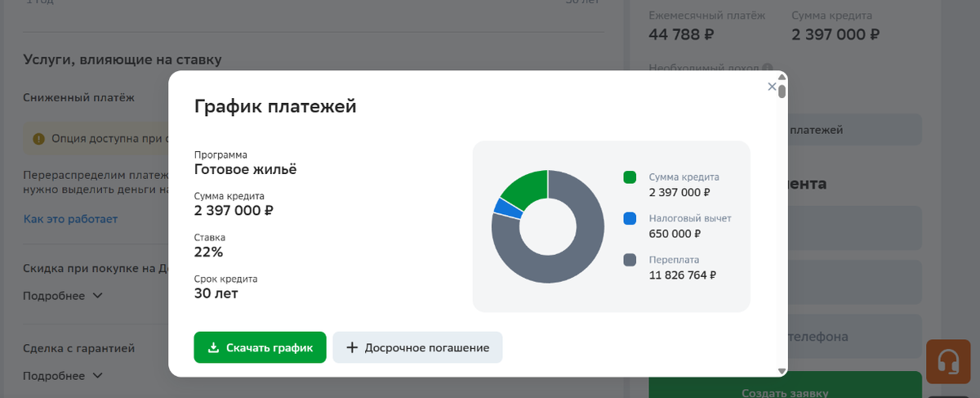Open the headset support chat button
The width and height of the screenshot is (980, 398).
[948, 361]
